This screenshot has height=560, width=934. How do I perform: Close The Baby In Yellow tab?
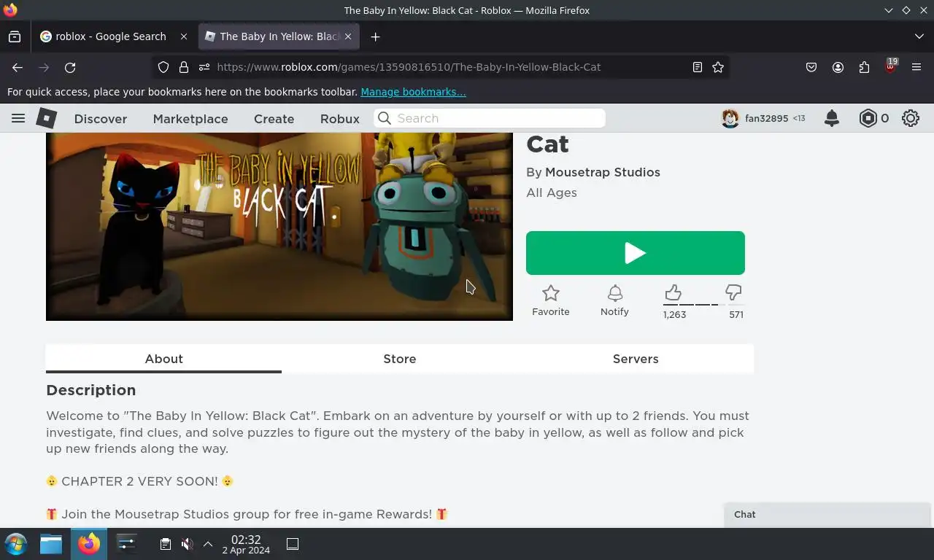pyautogui.click(x=348, y=36)
